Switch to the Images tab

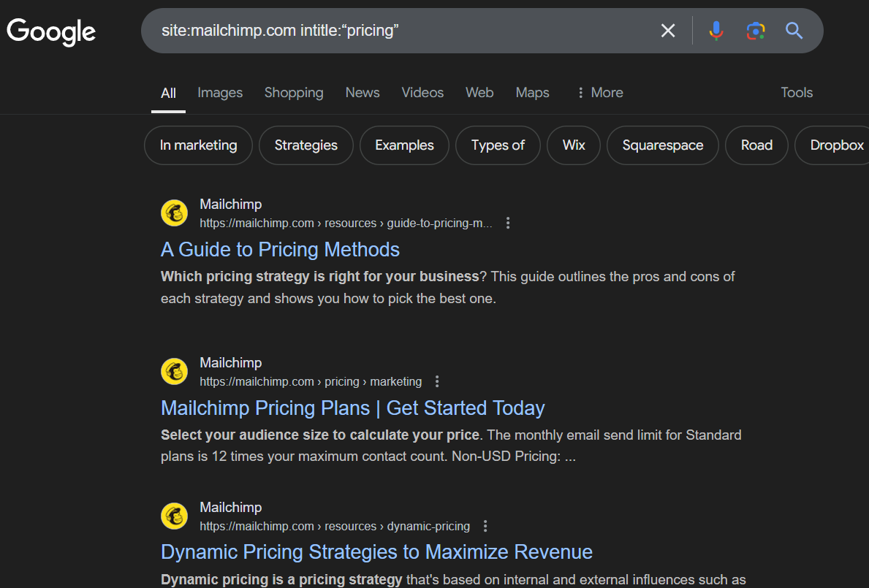point(220,93)
